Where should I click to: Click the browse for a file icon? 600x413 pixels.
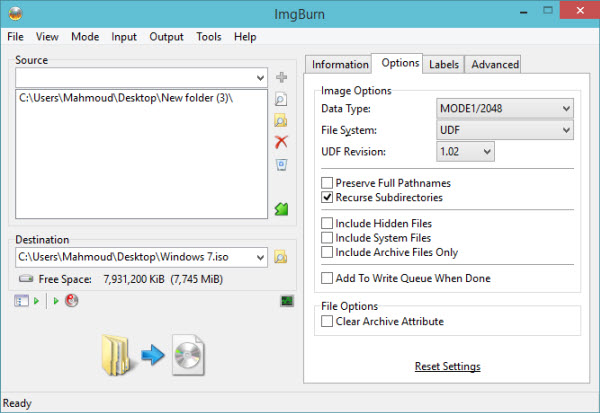(x=281, y=99)
